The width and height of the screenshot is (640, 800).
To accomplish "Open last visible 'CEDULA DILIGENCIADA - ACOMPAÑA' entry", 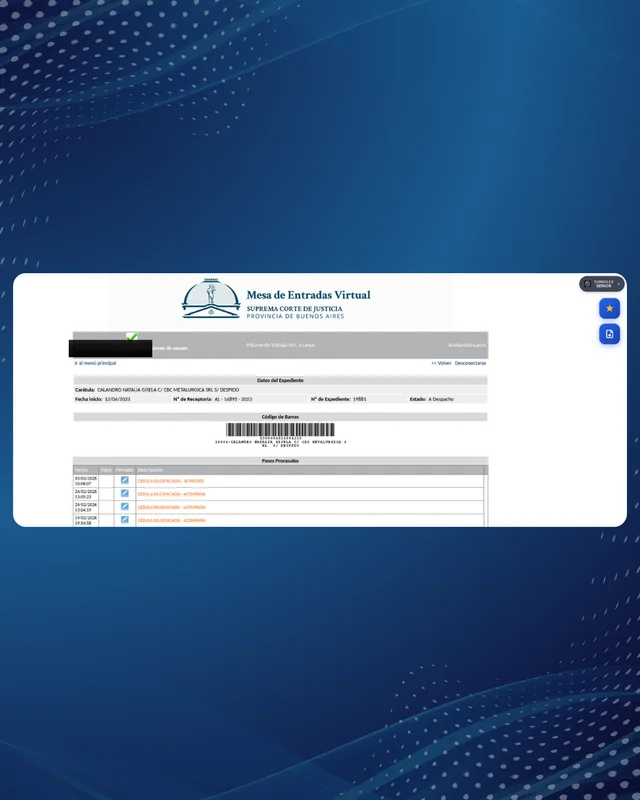I will pos(171,520).
